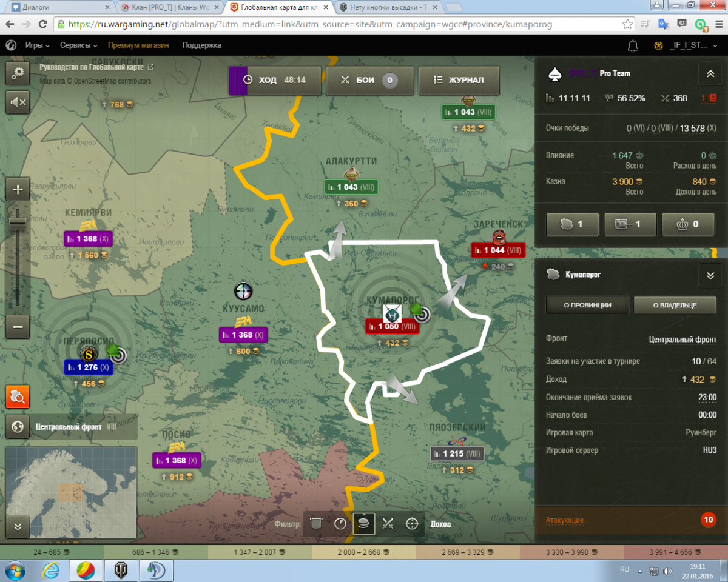Select Зареченск province 1 044 label
This screenshot has height=582, width=728.
pyautogui.click(x=498, y=250)
